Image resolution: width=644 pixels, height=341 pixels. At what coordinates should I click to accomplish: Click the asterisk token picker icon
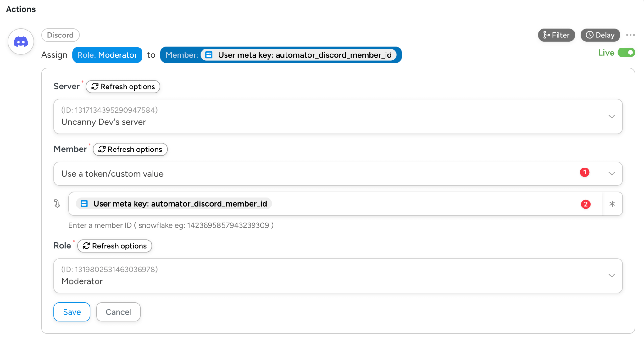tap(612, 204)
